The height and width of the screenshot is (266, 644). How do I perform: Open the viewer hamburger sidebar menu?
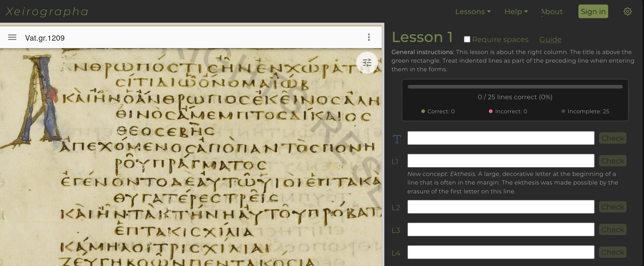[12, 38]
